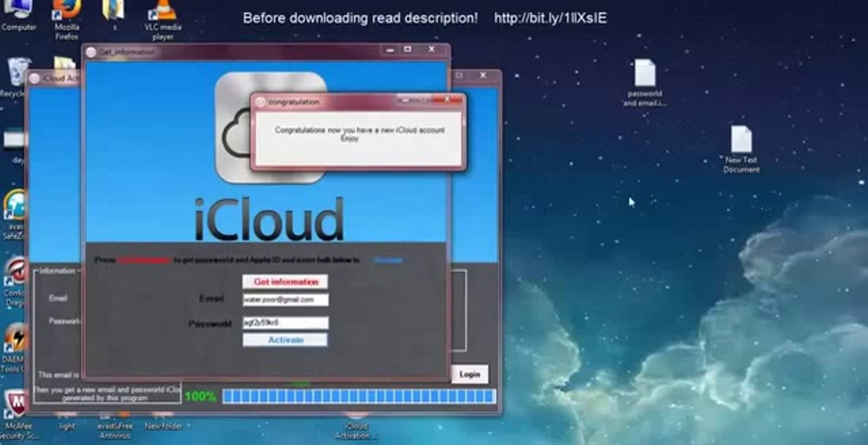Select the "New folder" desktop label
Viewport: 868px width, 445px height.
[164, 426]
